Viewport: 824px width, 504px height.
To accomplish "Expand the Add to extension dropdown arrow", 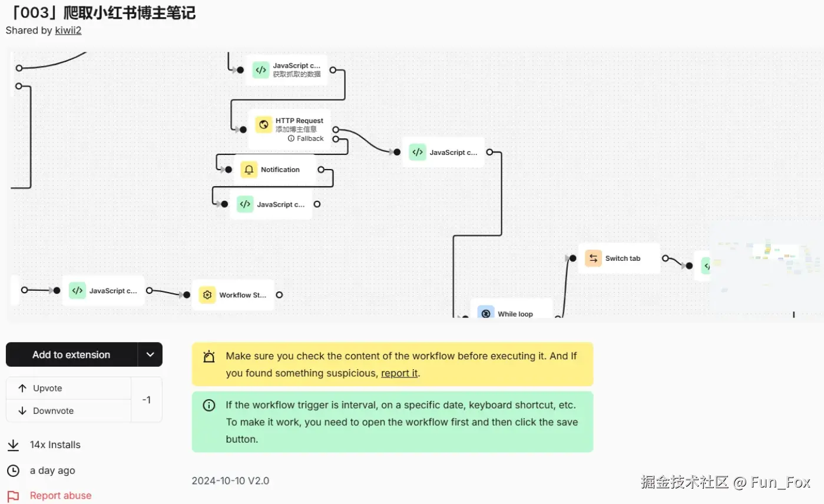I will click(x=150, y=354).
